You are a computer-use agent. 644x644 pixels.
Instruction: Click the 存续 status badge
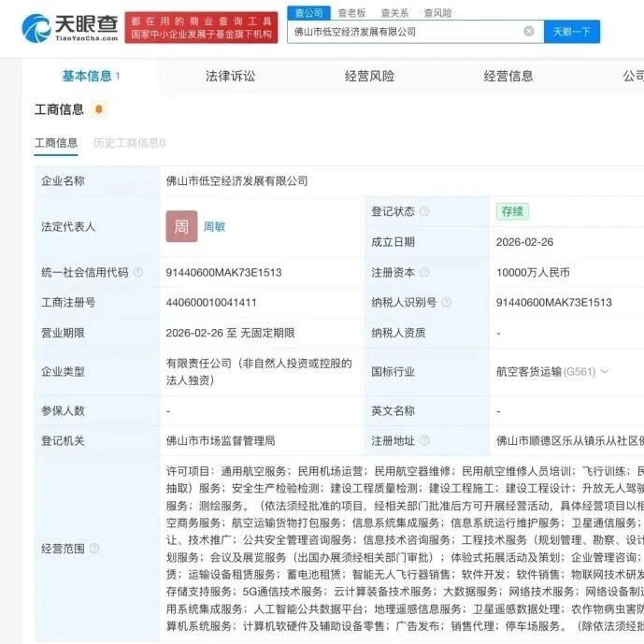(512, 211)
